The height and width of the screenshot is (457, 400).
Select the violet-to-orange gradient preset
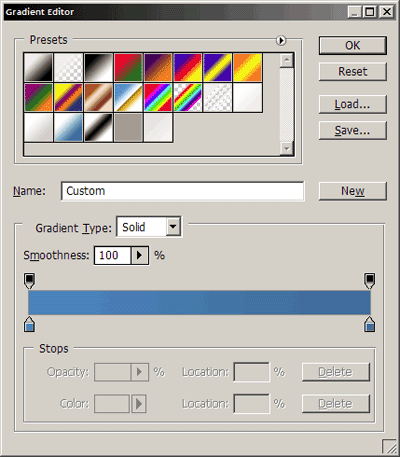(158, 67)
